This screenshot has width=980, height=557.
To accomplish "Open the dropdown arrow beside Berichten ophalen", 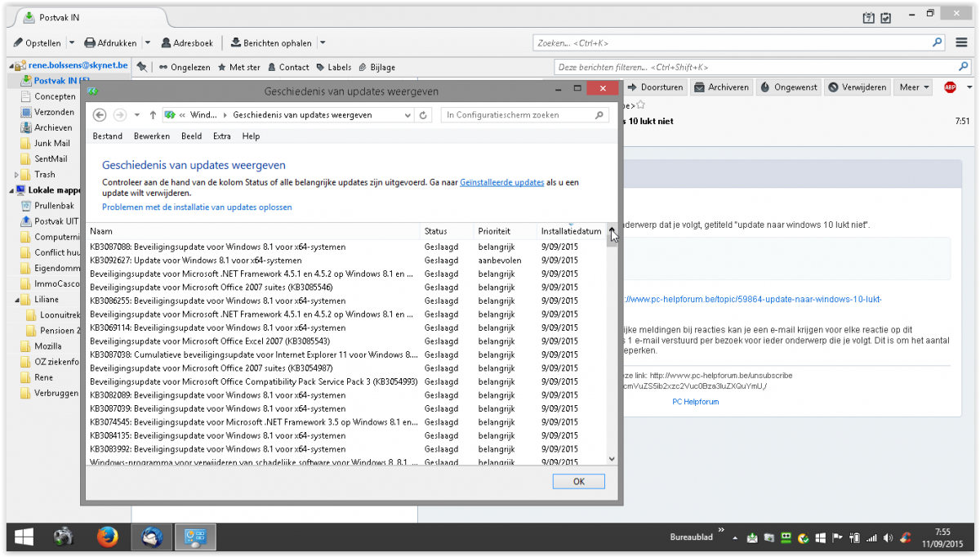I will (x=322, y=42).
